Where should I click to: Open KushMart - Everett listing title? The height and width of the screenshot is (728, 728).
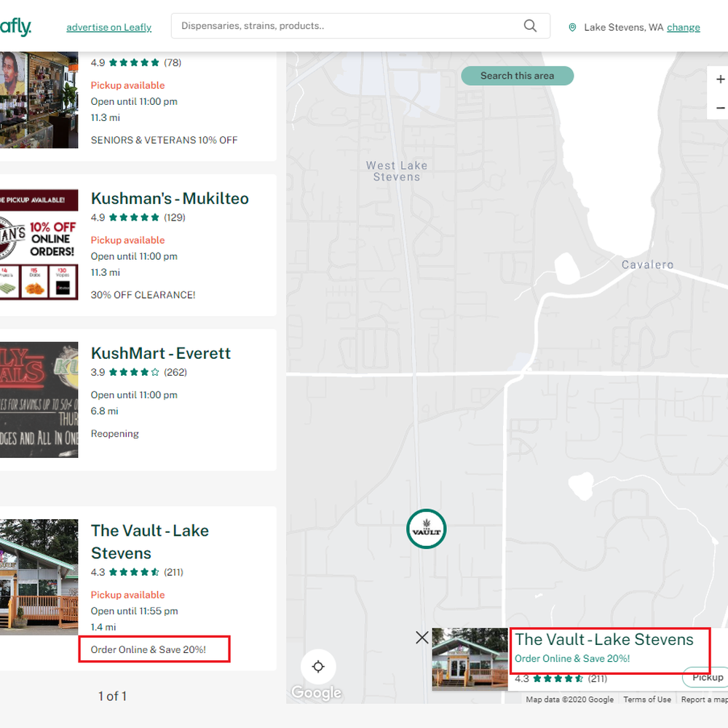tap(161, 353)
